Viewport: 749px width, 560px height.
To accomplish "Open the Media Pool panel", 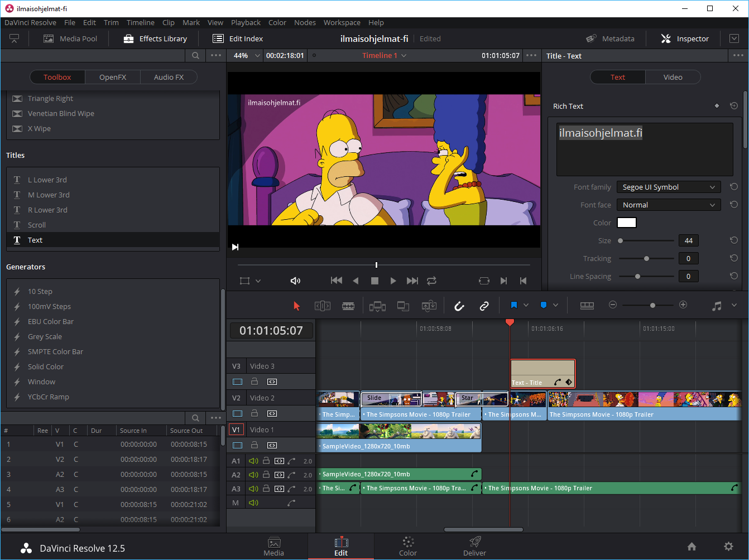I will click(70, 38).
